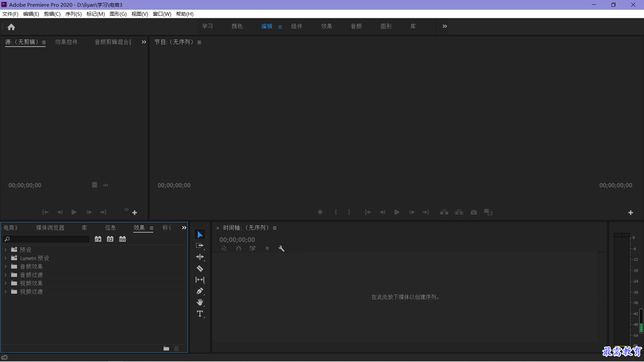Click Mark Out bracket in program monitor

(349, 213)
